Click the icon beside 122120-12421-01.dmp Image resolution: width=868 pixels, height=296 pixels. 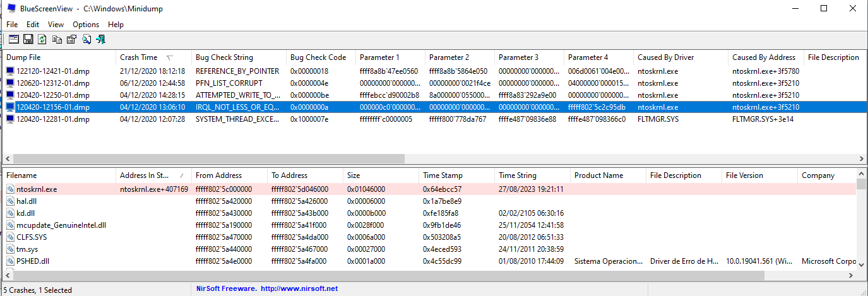click(x=10, y=71)
